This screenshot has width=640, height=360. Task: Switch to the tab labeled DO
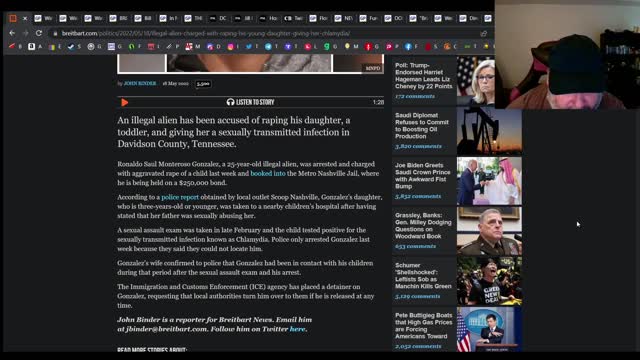click(x=393, y=18)
